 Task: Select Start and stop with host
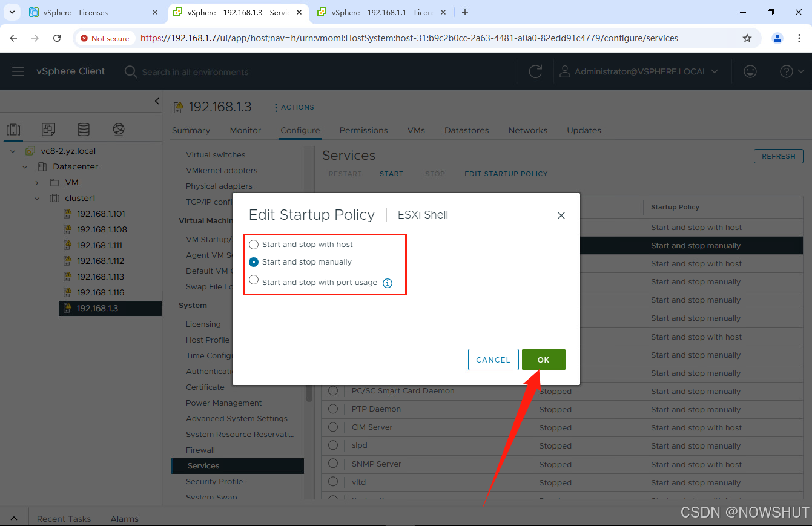(254, 245)
